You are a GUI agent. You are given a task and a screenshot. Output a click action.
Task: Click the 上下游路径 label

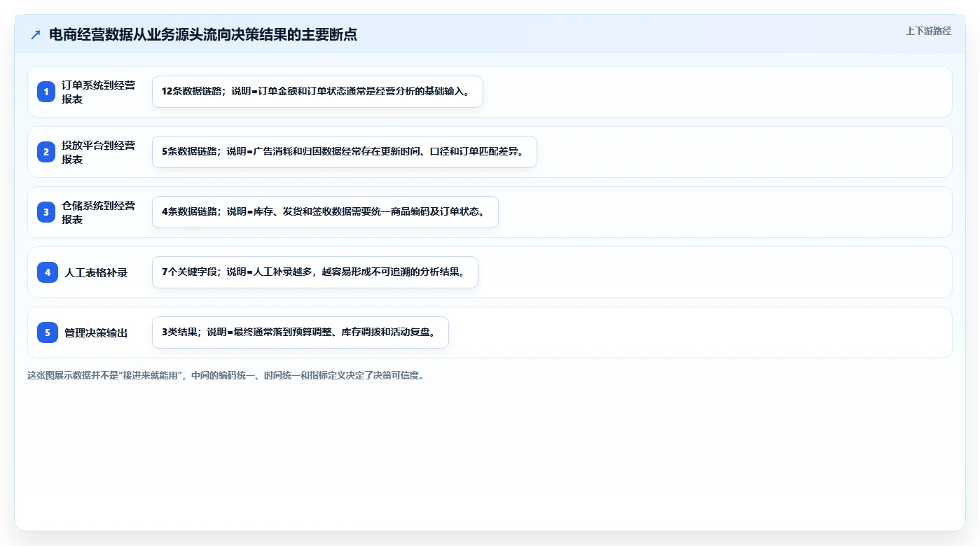[928, 31]
